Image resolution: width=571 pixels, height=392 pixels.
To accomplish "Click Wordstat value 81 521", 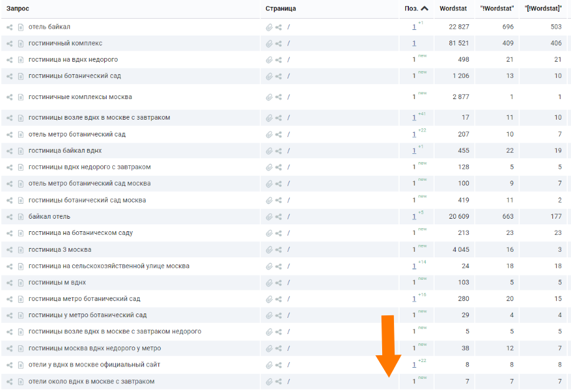I will coord(459,43).
